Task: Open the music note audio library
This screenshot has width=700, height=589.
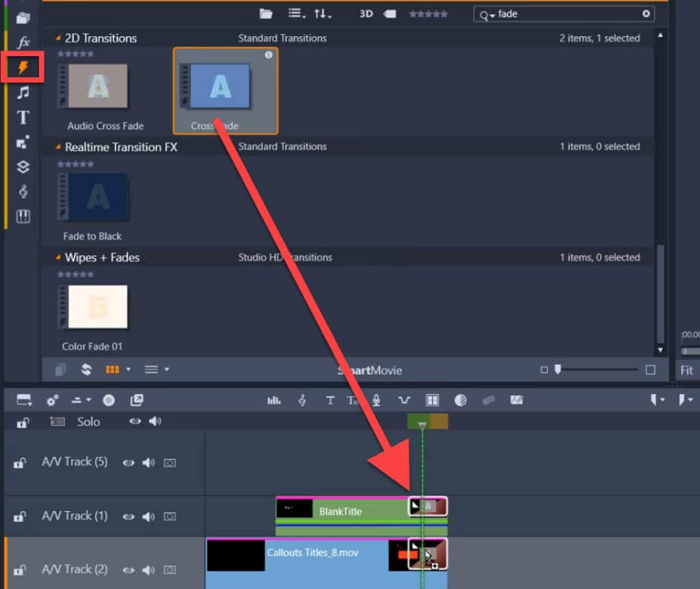Action: [23, 92]
